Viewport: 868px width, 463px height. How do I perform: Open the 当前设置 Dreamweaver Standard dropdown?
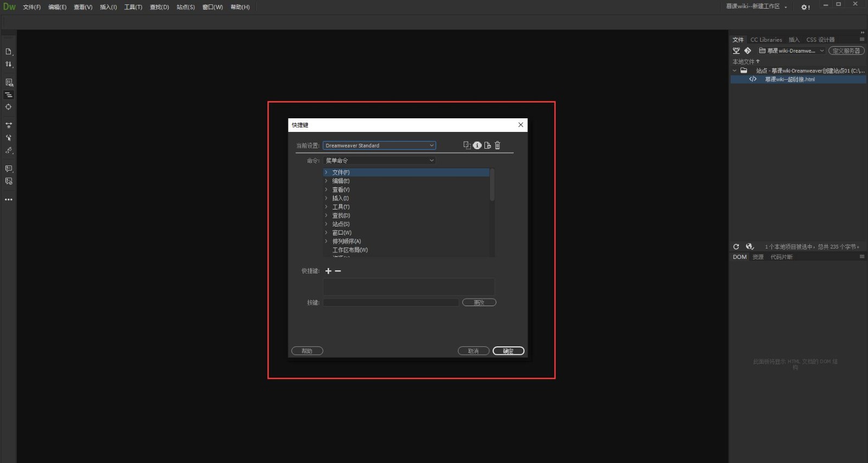click(x=379, y=145)
